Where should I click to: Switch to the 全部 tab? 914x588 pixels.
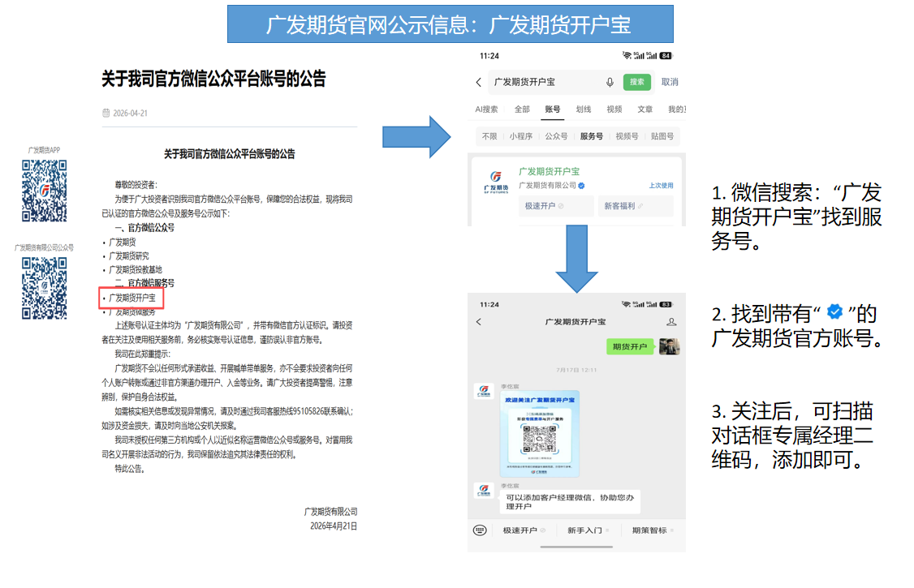coord(522,109)
